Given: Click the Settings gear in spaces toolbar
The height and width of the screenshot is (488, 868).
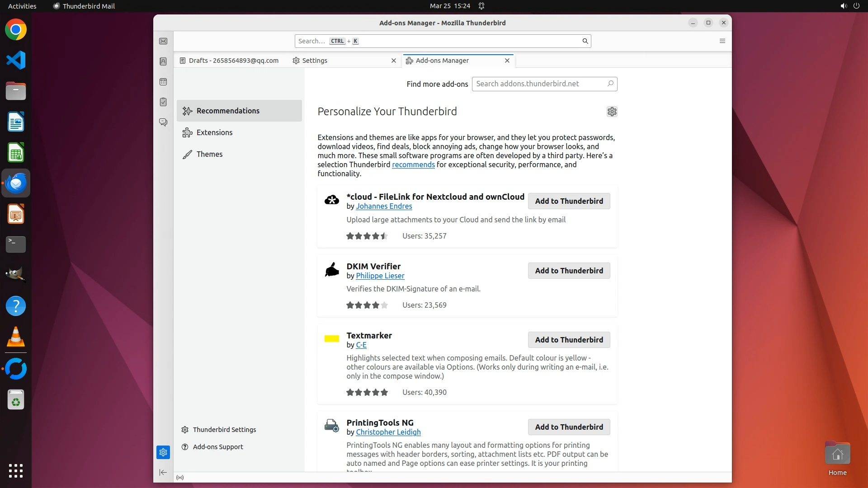Looking at the screenshot, I should click(x=163, y=452).
